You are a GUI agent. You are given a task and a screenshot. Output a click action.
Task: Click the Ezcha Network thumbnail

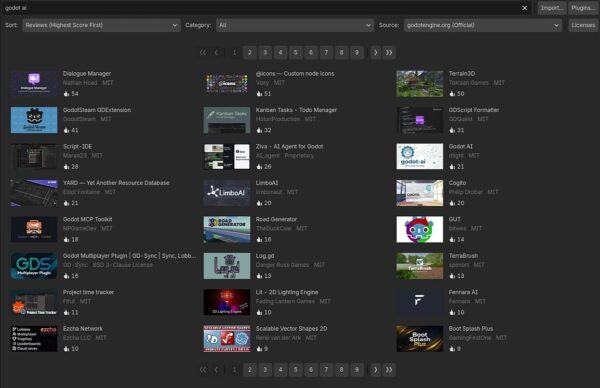34,339
